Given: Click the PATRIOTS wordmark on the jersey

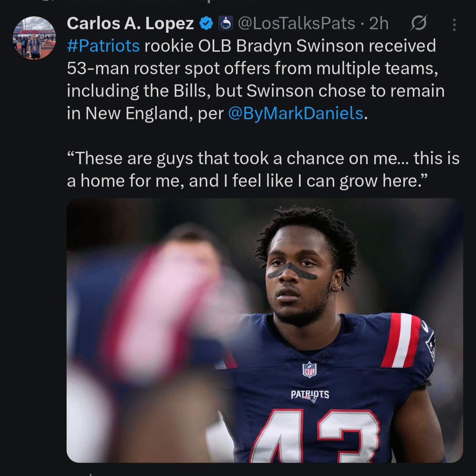Looking at the screenshot, I should click(x=309, y=394).
